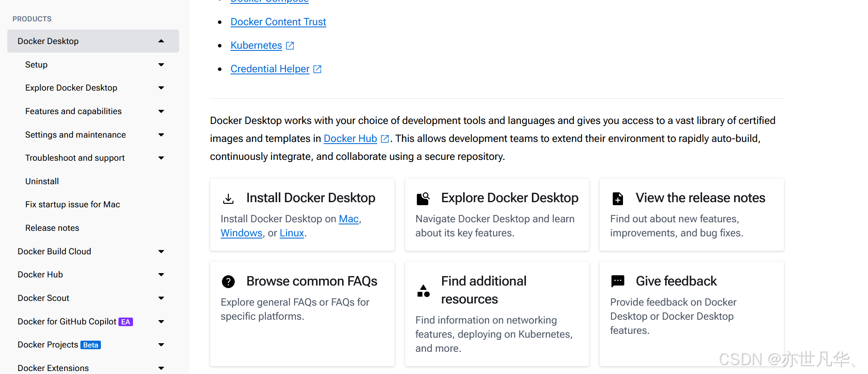Viewport: 868px width, 374px height.
Task: Open the Browse common FAQs card
Action: pos(302,314)
